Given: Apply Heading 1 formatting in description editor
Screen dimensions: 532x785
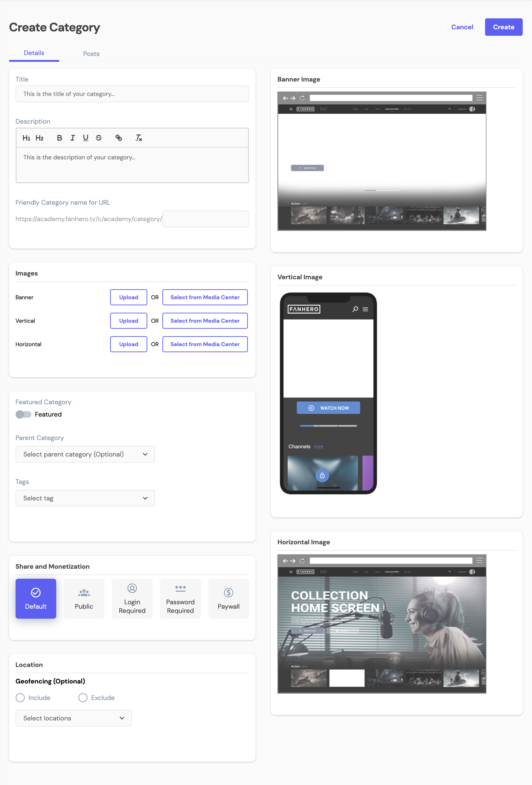Looking at the screenshot, I should click(x=26, y=138).
